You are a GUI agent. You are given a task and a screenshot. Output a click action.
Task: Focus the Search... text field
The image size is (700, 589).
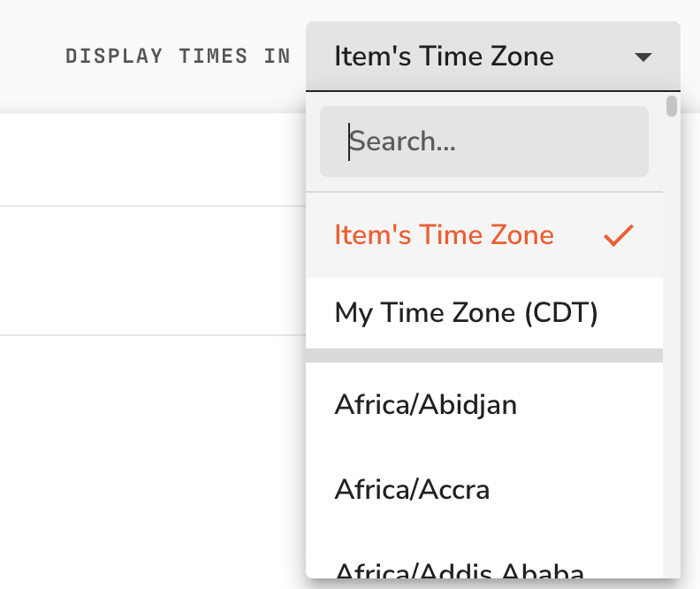point(484,142)
